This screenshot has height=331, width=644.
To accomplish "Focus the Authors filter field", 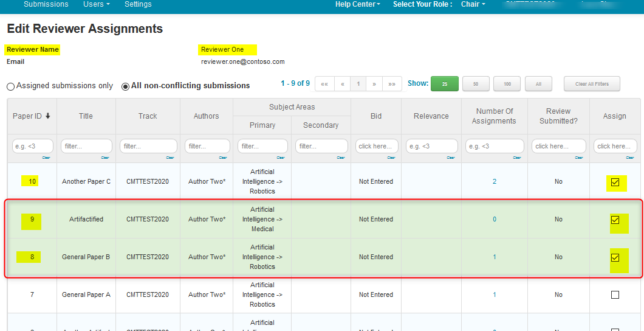I will pyautogui.click(x=207, y=146).
